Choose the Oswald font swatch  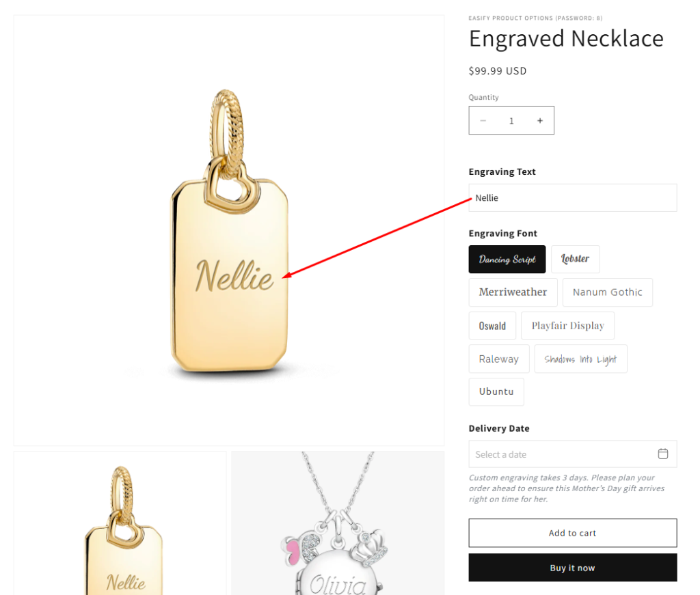(x=492, y=326)
